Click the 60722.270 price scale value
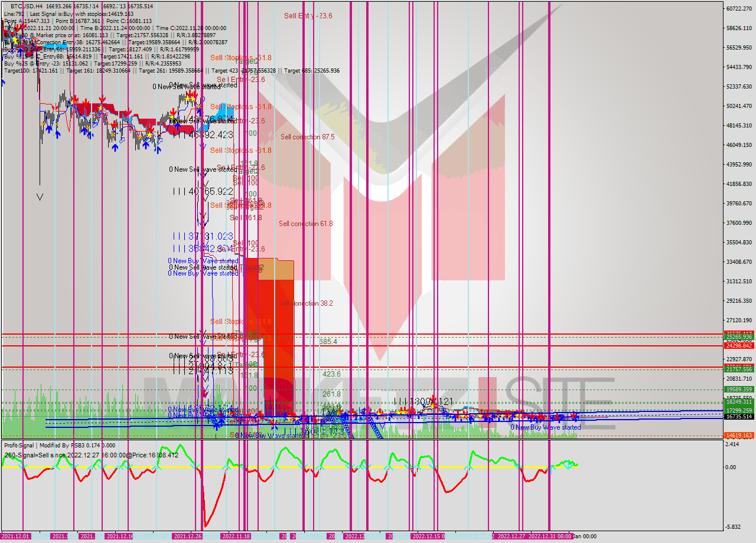Screen dimensions: 756x543 click(738, 8)
